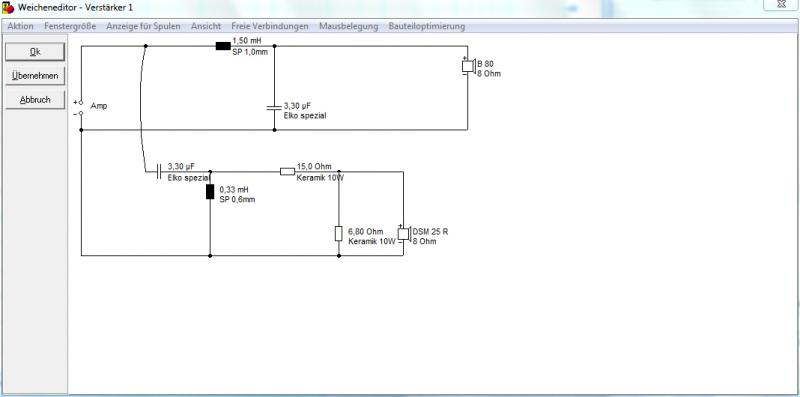Click the Amp plus terminal

coord(81,103)
